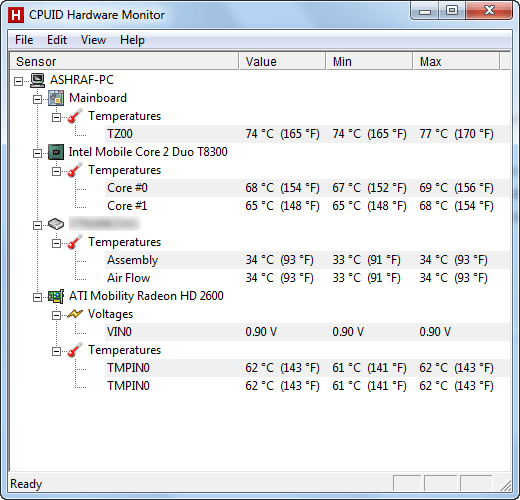
Task: Select the VIN0 sensor row
Action: pyautogui.click(x=307, y=332)
